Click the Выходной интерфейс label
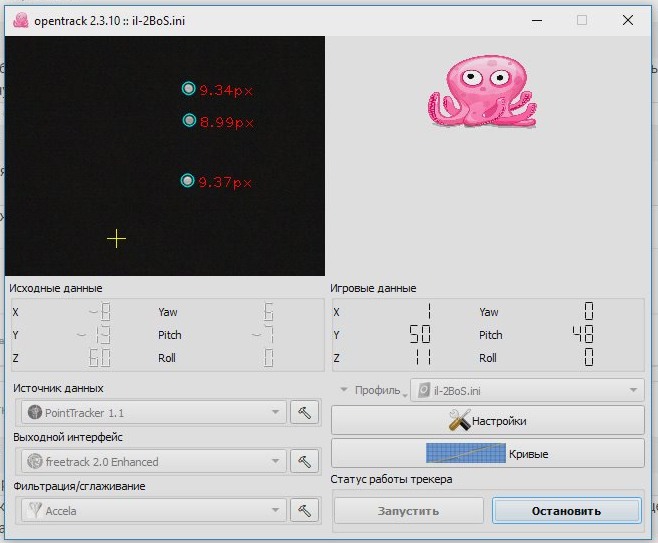Image resolution: width=658 pixels, height=543 pixels. coord(68,437)
